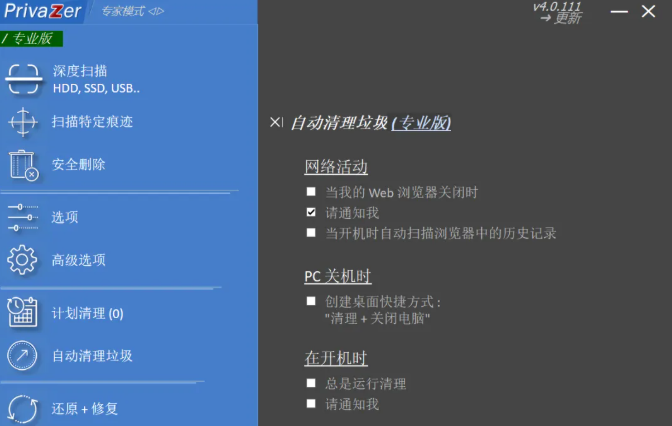Click the 自动清理垃圾 circle arrow icon

(22, 355)
